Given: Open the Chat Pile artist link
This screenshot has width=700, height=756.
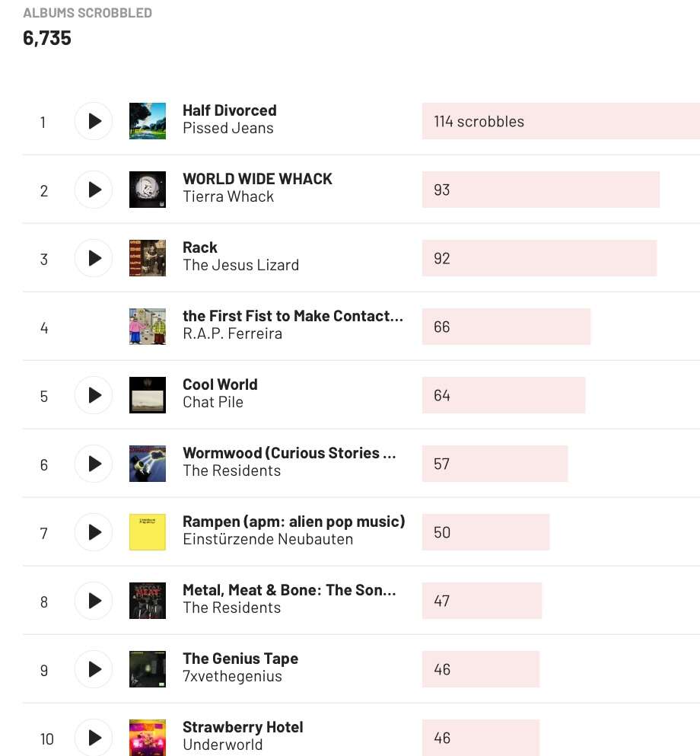Looking at the screenshot, I should pyautogui.click(x=213, y=403).
